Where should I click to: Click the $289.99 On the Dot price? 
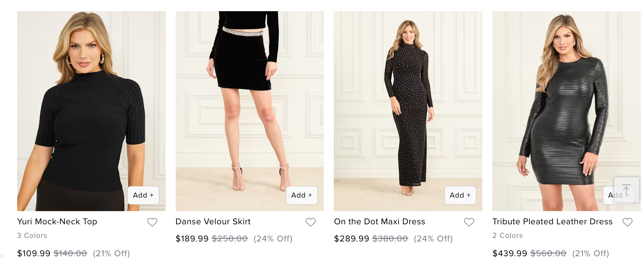(x=351, y=239)
